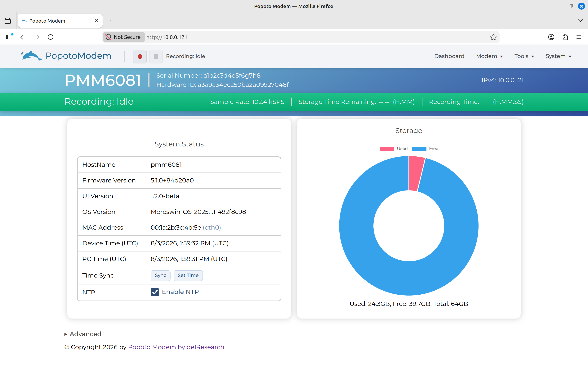Go back with the browser back arrow

coord(23,37)
